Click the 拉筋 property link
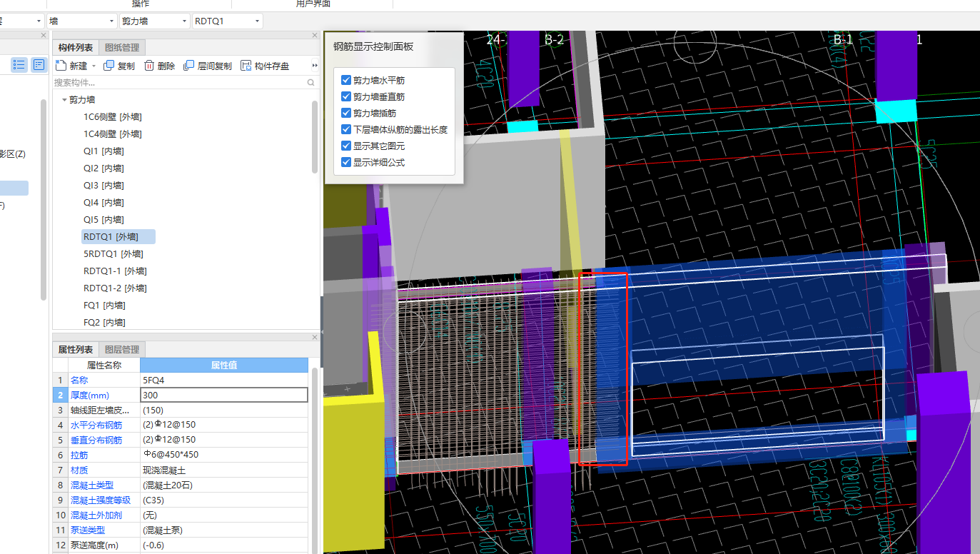The image size is (980, 554). tap(79, 455)
